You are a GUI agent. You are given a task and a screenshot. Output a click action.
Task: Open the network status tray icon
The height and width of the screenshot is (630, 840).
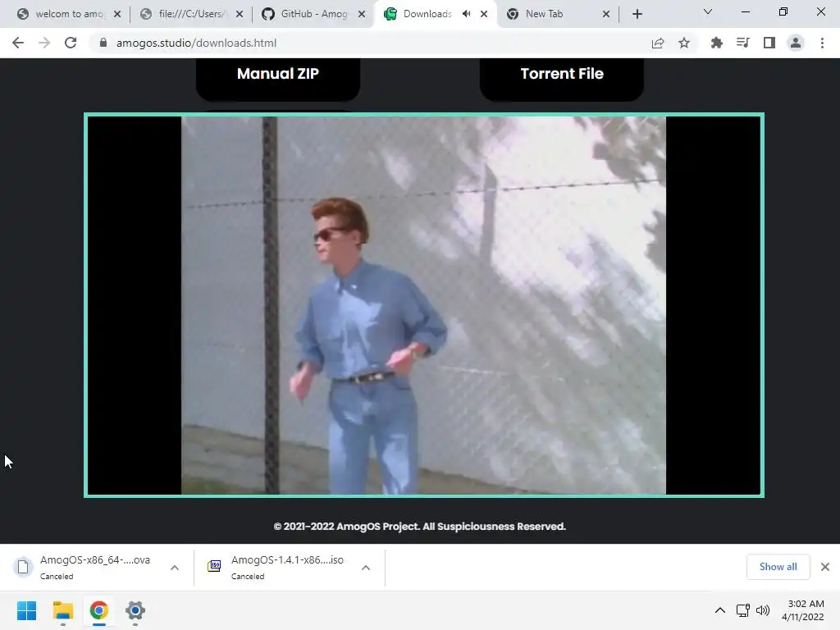coord(742,610)
